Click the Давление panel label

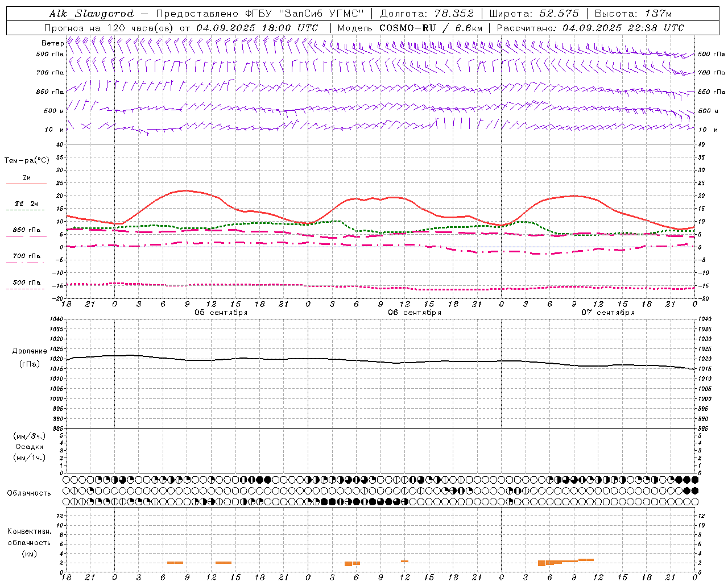[x=30, y=351]
